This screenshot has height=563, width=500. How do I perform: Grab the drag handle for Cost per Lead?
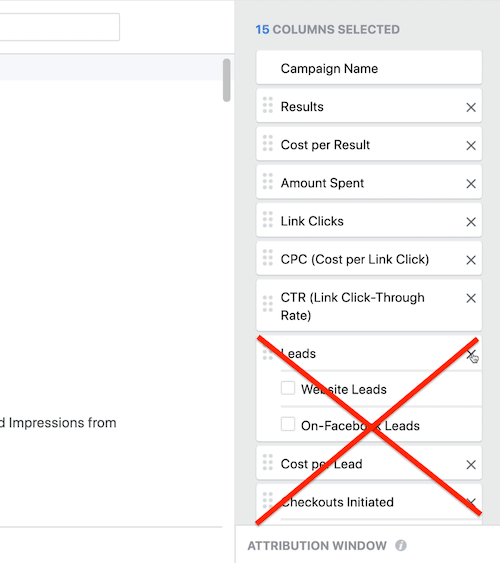268,462
